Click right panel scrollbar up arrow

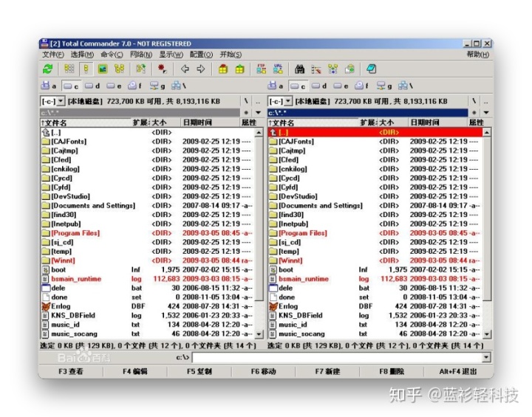[486, 132]
